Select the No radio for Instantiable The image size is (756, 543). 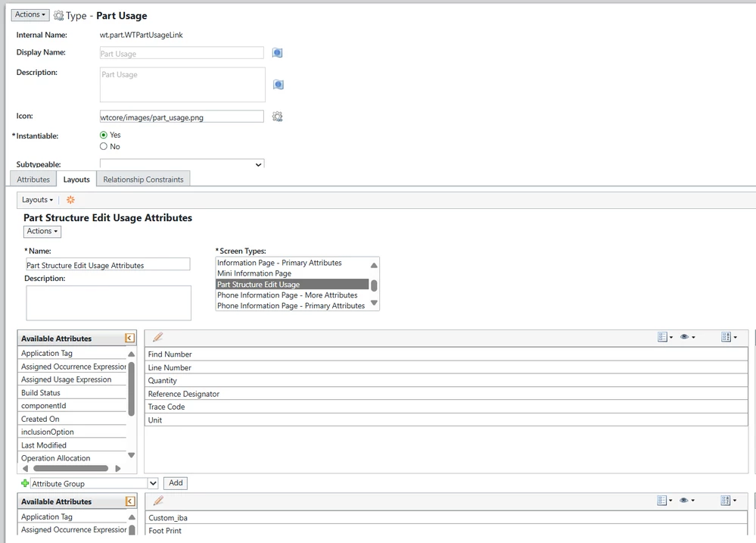[x=104, y=146]
